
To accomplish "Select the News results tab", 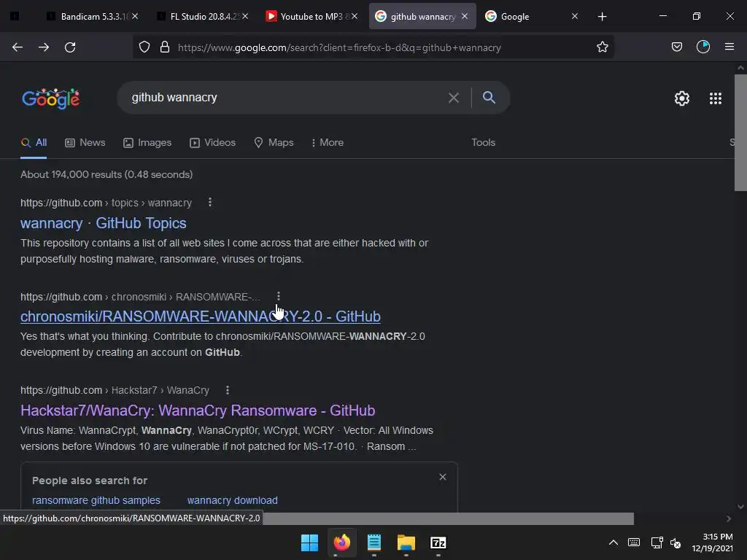I will [x=85, y=142].
